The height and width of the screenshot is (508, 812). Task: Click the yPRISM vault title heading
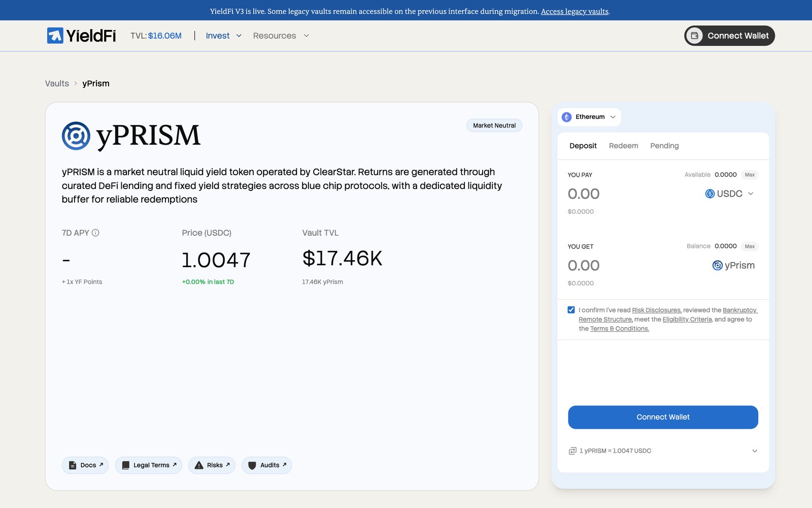pyautogui.click(x=148, y=136)
